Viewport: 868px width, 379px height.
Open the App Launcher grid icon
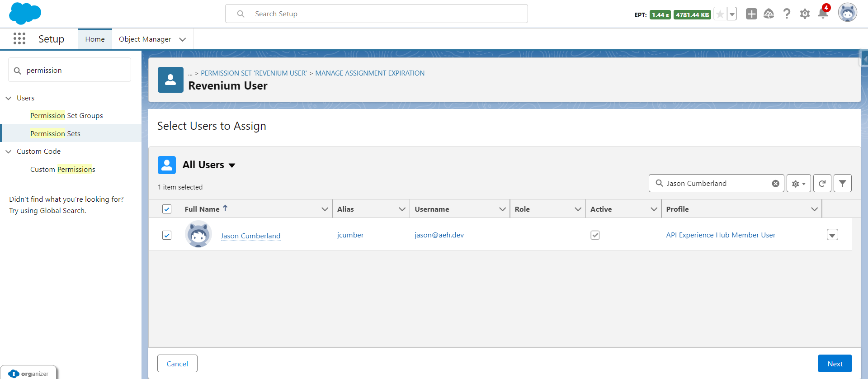pos(19,39)
